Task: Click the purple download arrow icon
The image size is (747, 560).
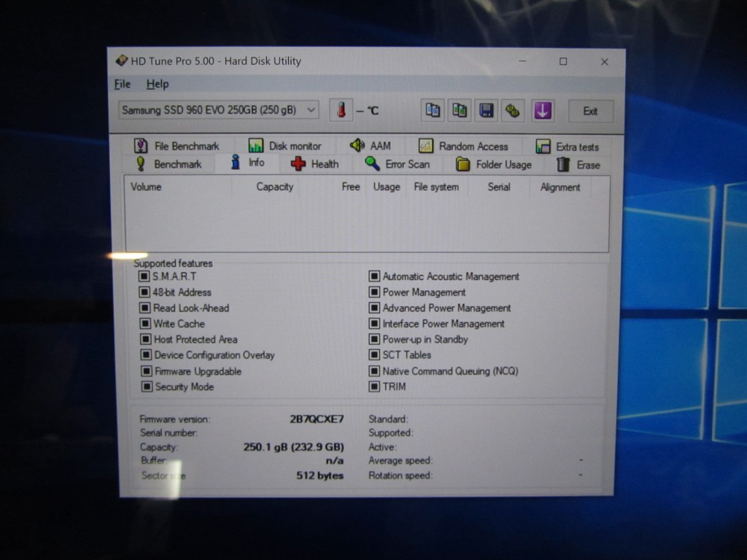Action: [x=543, y=111]
